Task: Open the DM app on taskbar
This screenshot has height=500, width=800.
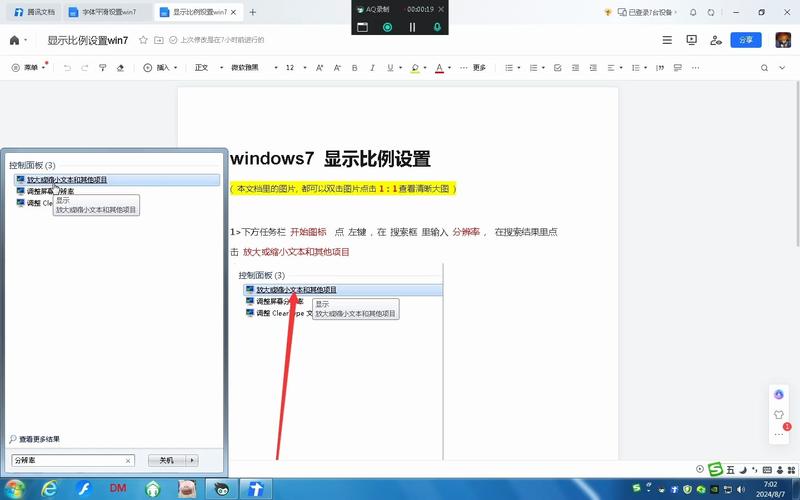Action: (118, 489)
